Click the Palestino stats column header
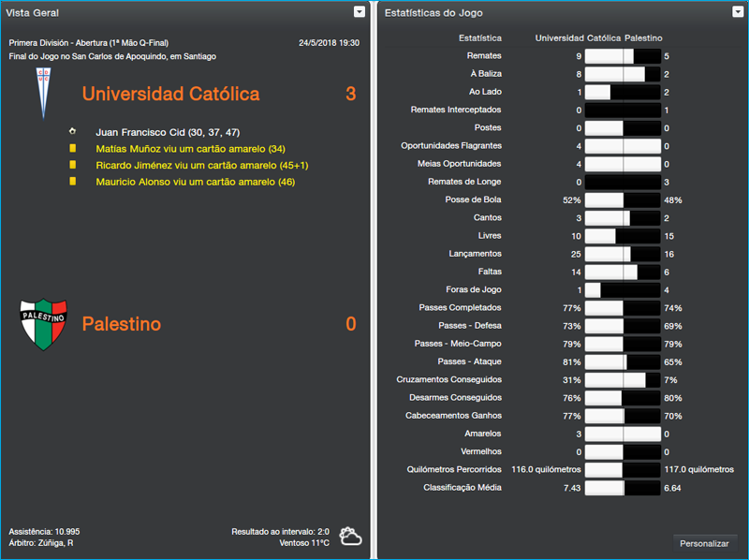 click(643, 38)
